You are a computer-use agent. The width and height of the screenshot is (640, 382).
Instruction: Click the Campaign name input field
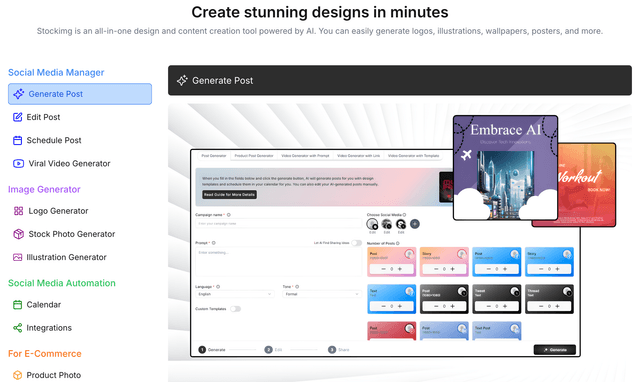click(279, 224)
